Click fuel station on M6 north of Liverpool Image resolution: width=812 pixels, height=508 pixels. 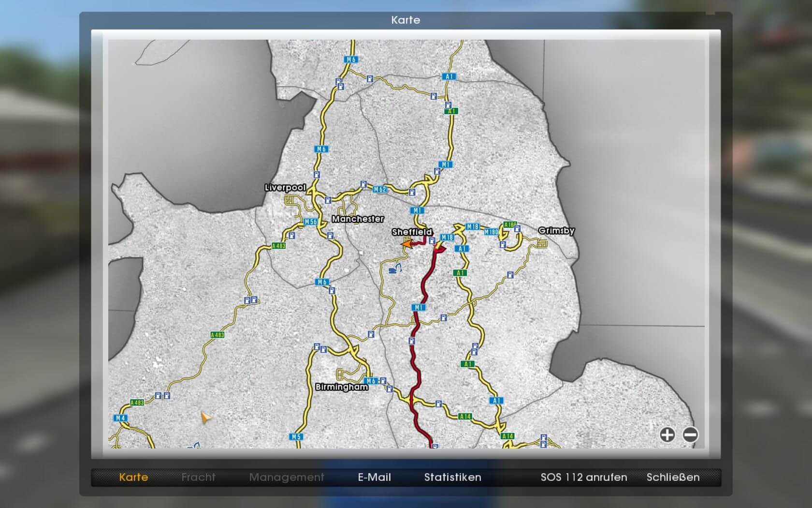click(317, 175)
